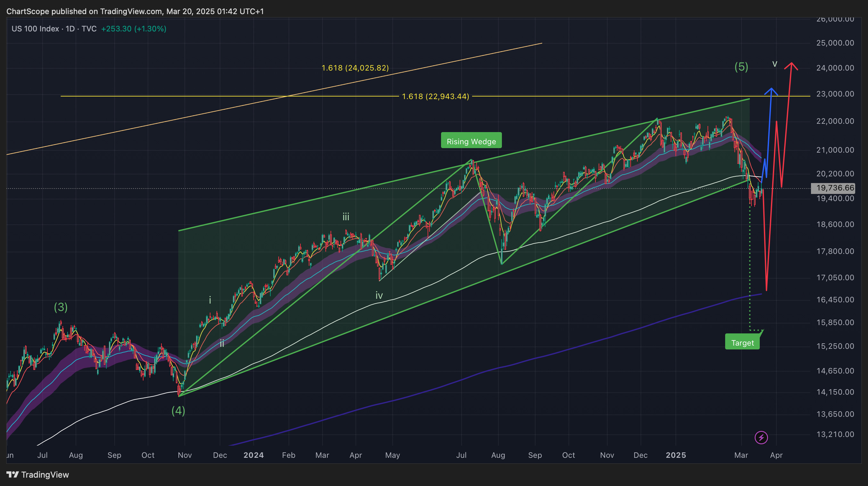Click the US 100 Index symbol title
The image size is (868, 486).
pos(35,29)
